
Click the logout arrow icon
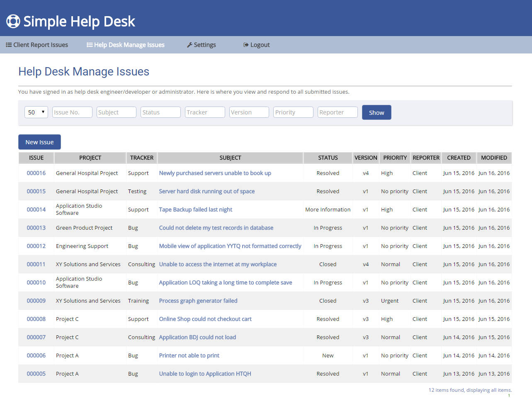pyautogui.click(x=246, y=45)
